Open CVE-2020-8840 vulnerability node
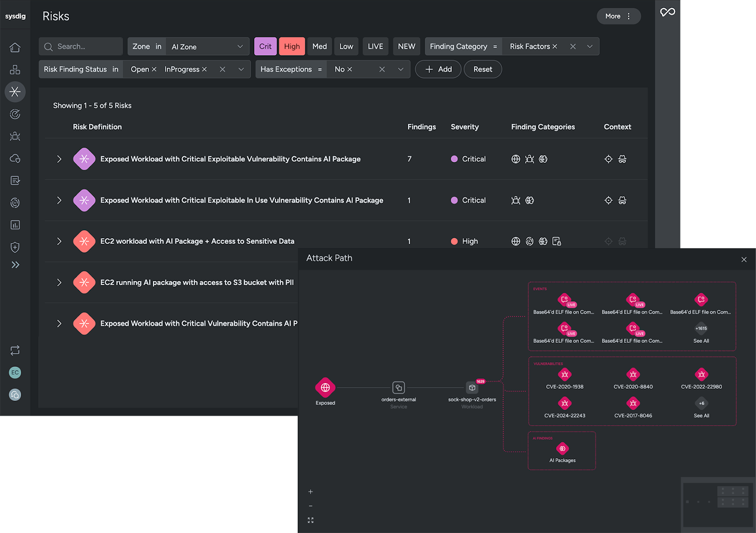Viewport: 756px width, 533px height. coord(633,375)
